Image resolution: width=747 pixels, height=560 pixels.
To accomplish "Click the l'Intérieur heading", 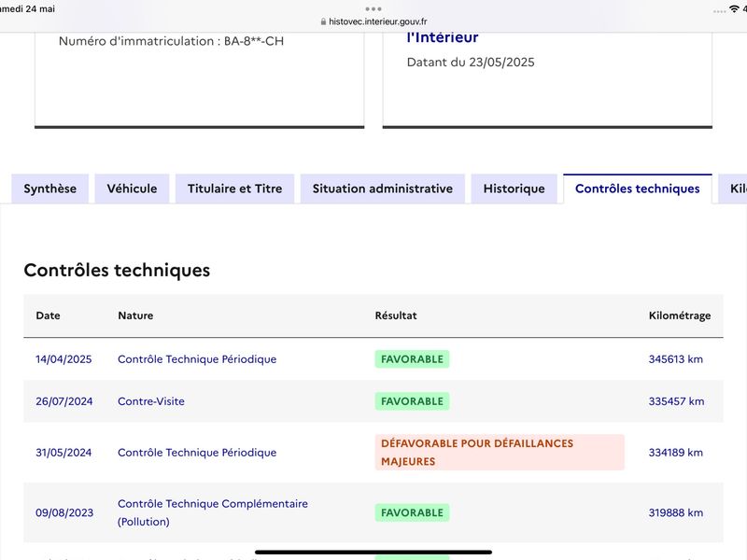I will pyautogui.click(x=443, y=37).
